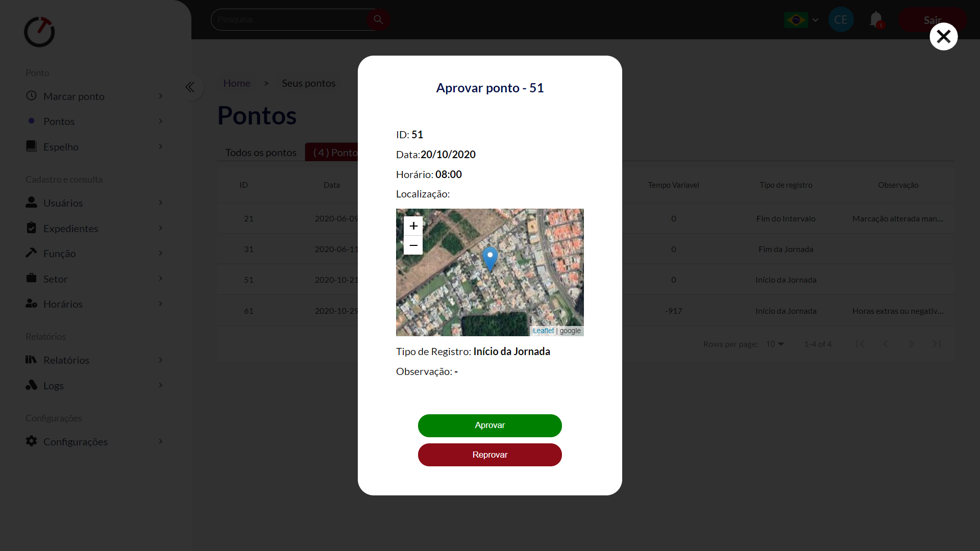Collapse the sidebar with double-arrow icon
The height and width of the screenshot is (551, 980).
(190, 87)
